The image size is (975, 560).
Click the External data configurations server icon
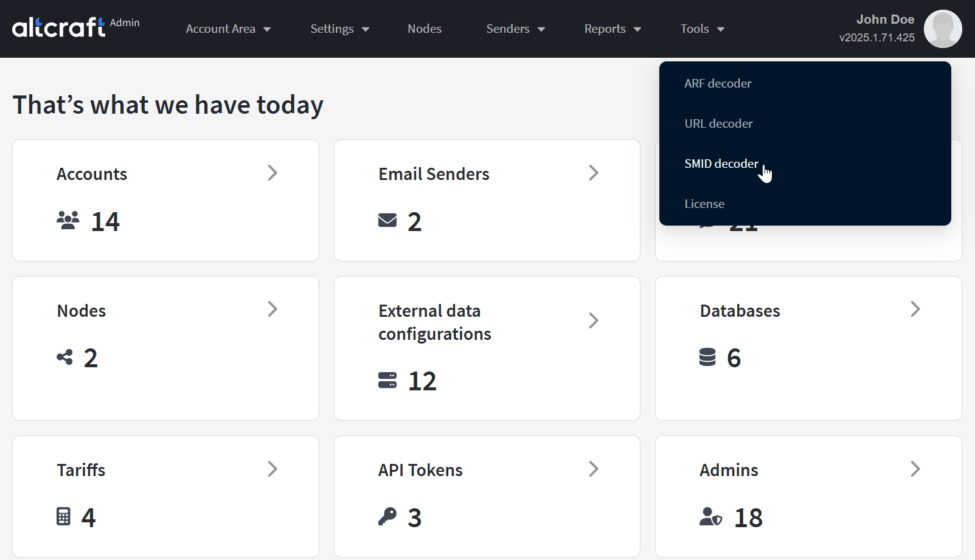click(387, 381)
